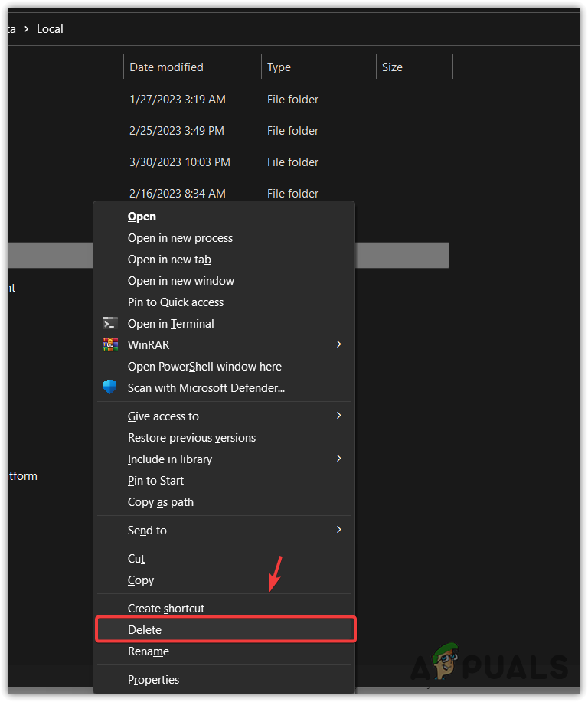The width and height of the screenshot is (588, 702).
Task: Select Rename in the context menu
Action: point(149,651)
